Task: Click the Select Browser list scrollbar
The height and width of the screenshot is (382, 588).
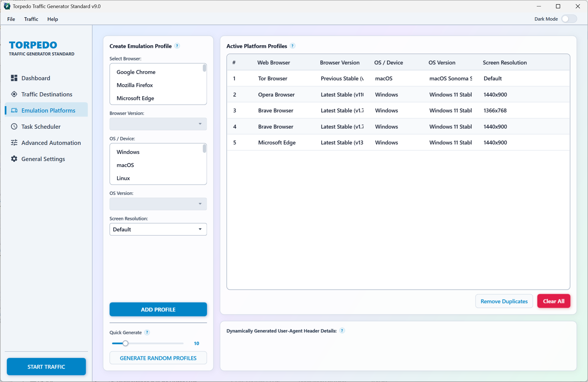Action: tap(205, 68)
